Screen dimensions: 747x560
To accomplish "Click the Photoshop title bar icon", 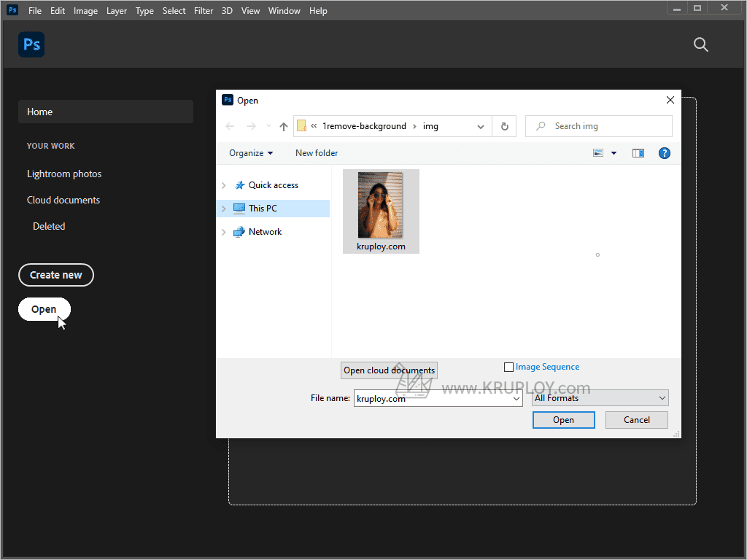I will [12, 10].
